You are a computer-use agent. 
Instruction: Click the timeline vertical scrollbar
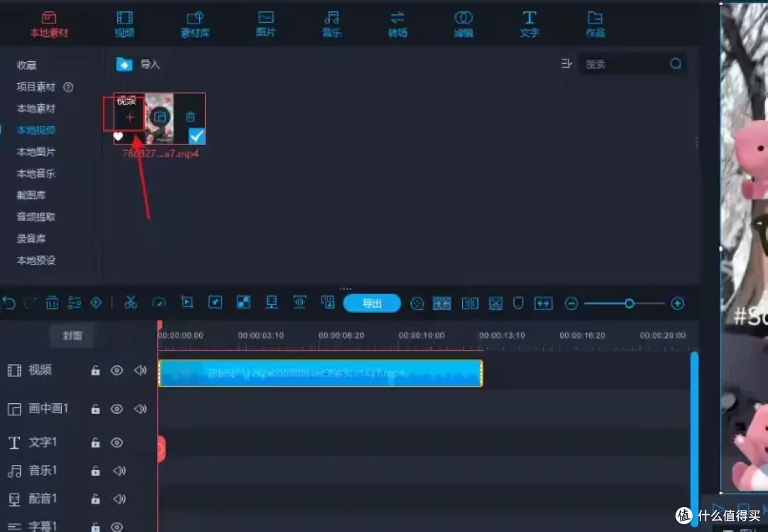(694, 438)
